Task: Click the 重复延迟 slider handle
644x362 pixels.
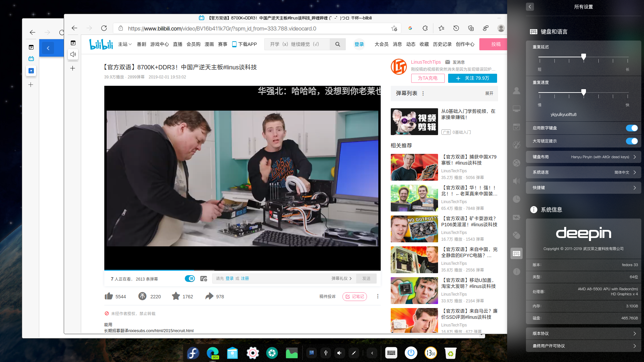Action: [584, 56]
